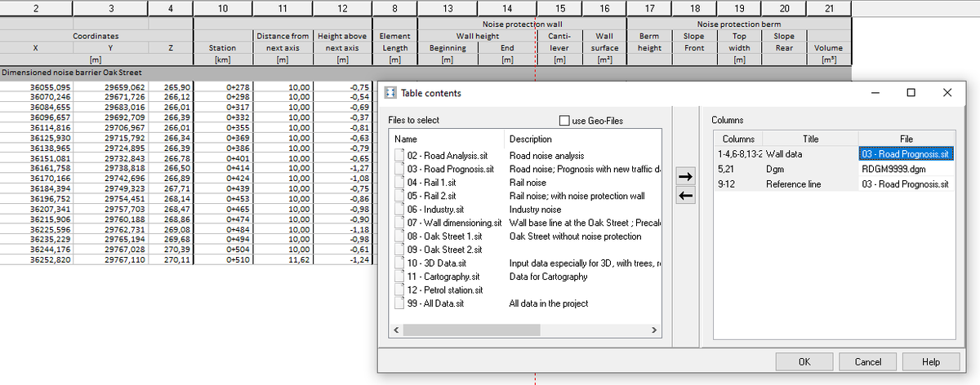Select 02 - Road Analysis.sit in file list
The height and width of the screenshot is (385, 980).
coord(449,155)
